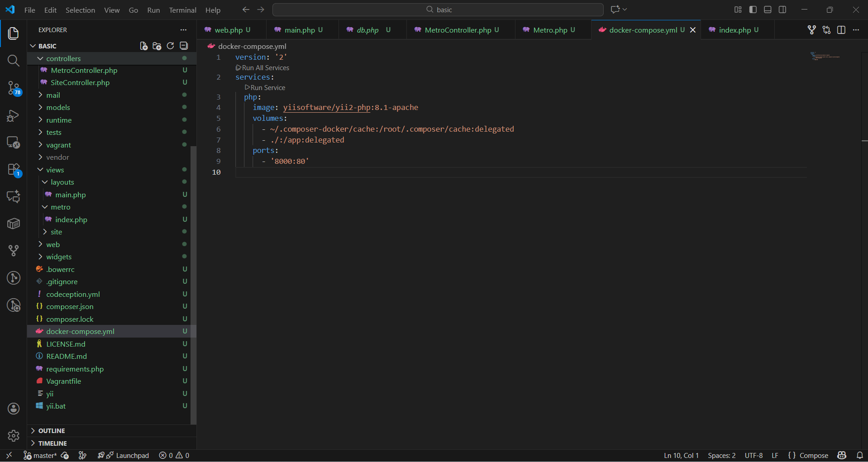Viewport: 868px width, 462px height.
Task: Toggle the primary side bar visibility
Action: point(753,10)
